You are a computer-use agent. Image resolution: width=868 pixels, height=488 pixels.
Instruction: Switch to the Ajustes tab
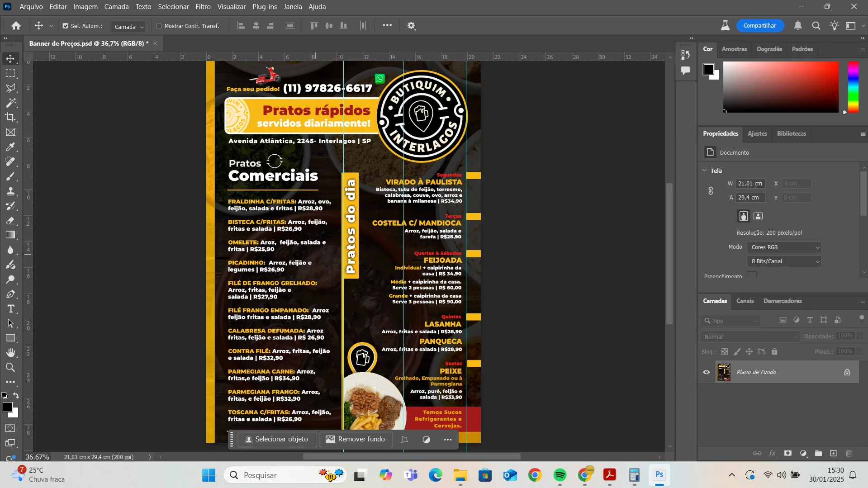tap(757, 134)
